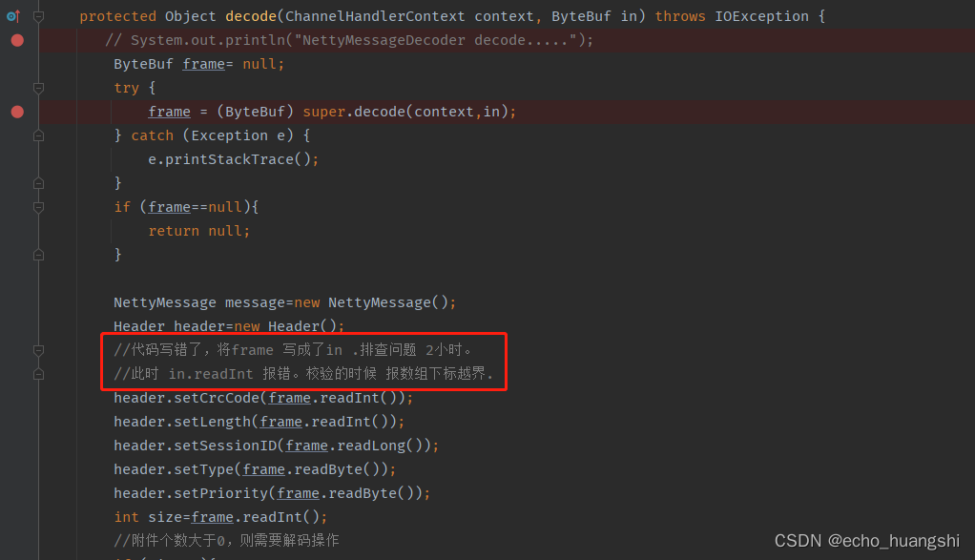Click frame in the if (frame==null) condition
Image resolution: width=975 pixels, height=560 pixels.
click(169, 207)
